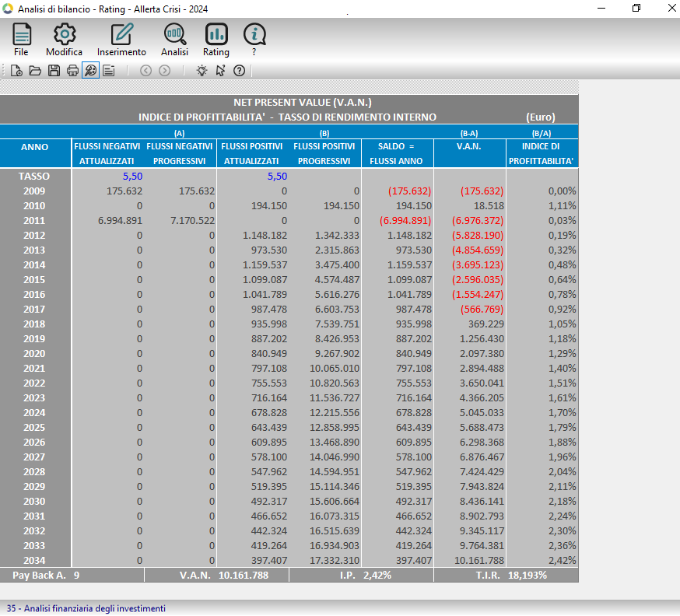This screenshot has height=616, width=680.
Task: Open the Analisi menu
Action: pos(174,40)
